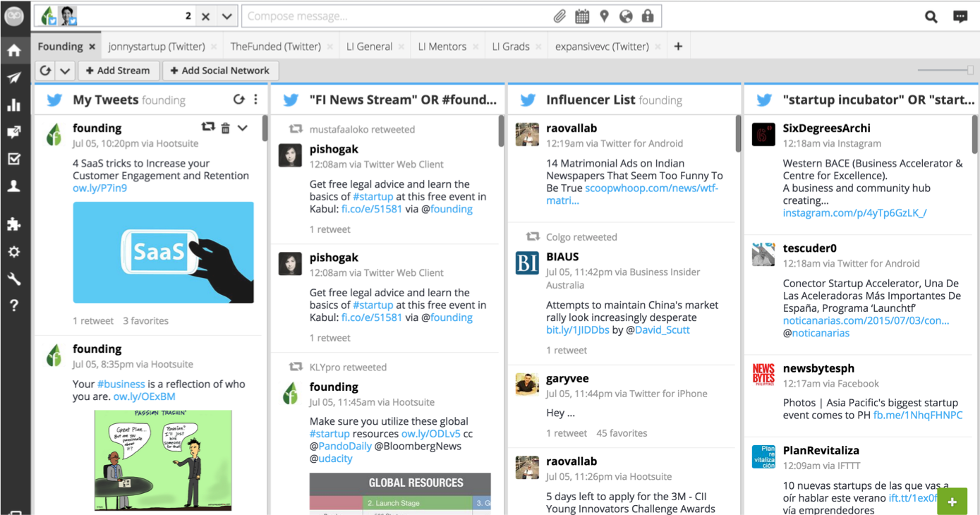
Task: Click the BIAUS profile avatar
Action: pos(527,262)
